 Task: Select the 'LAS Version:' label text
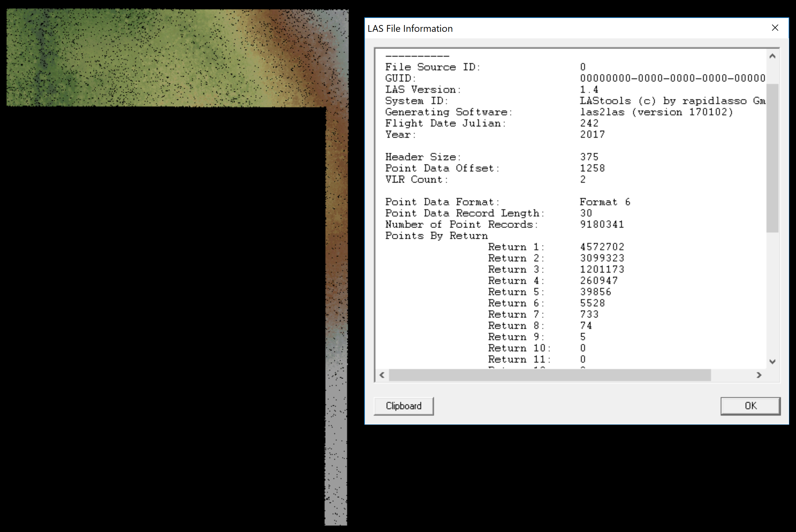click(423, 90)
